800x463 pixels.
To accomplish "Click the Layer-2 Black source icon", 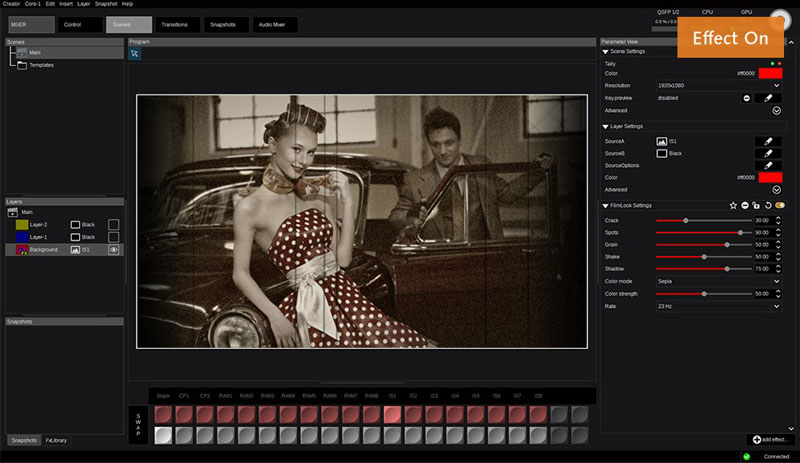I will point(75,225).
